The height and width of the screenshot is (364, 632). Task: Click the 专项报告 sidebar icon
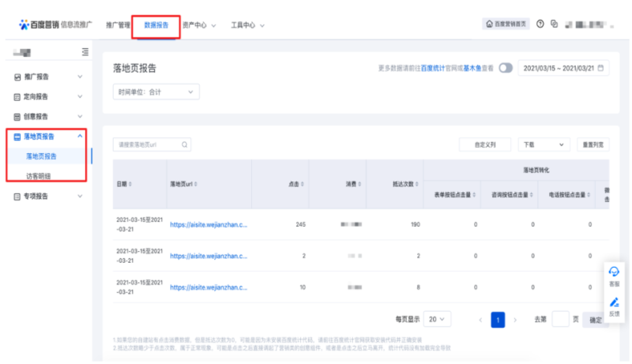(x=17, y=197)
